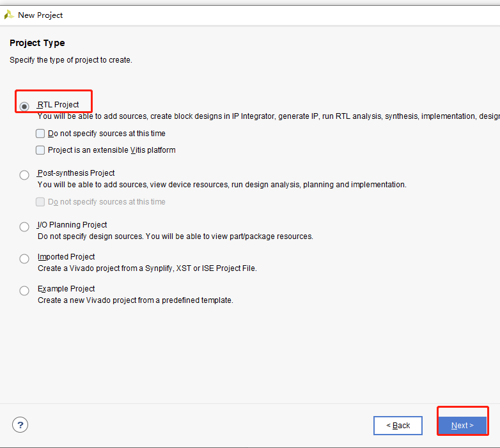Image resolution: width=500 pixels, height=448 pixels.
Task: Open help with the question mark icon
Action: [x=20, y=425]
